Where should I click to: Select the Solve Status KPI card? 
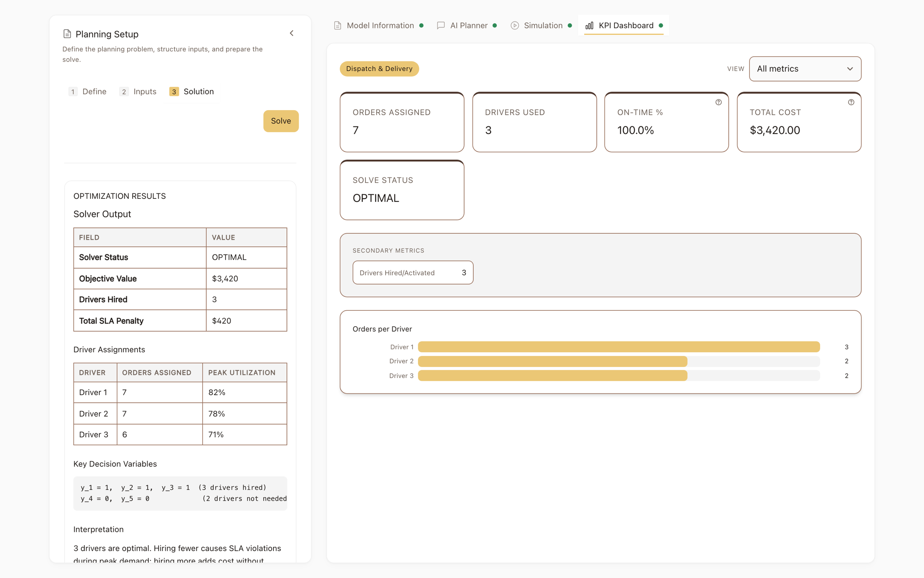[402, 190]
